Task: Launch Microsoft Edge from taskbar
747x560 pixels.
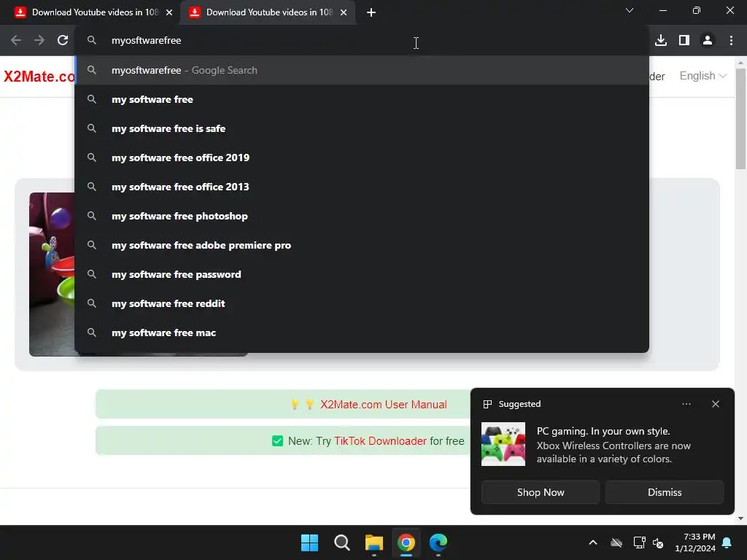Action: pos(438,542)
